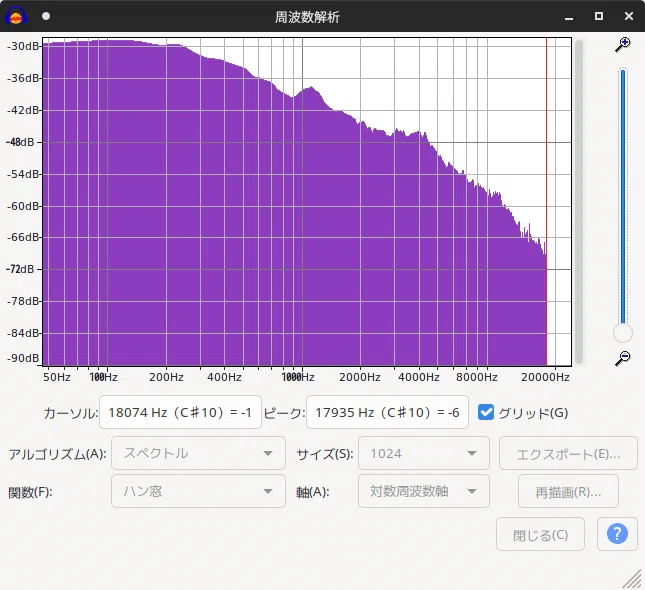Maximize the 周波数解析 window
This screenshot has height=590, width=645.
coord(599,16)
